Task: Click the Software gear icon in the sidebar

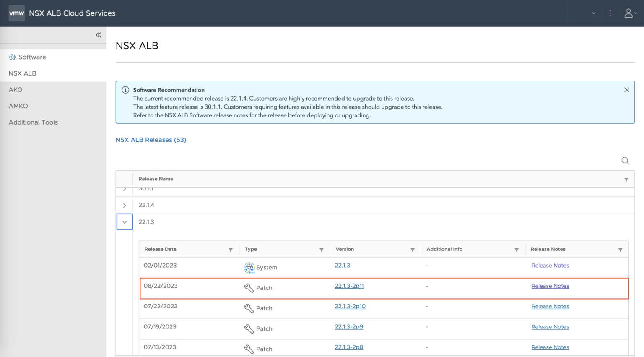Action: pos(12,57)
